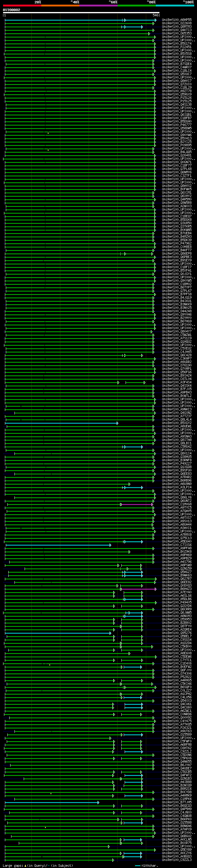This screenshot has height=868, width=197.
Task: Select the UniRef100_B9IAZ4 label
Action: coord(177,375)
